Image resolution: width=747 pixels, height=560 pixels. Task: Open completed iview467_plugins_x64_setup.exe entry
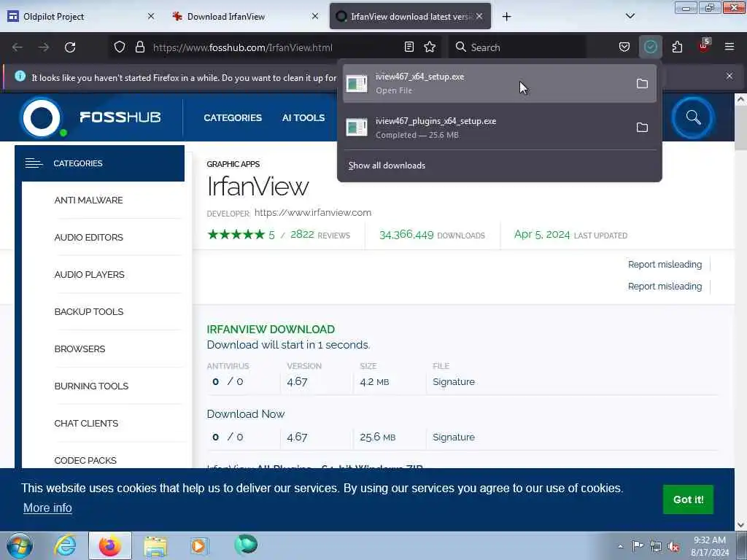(x=499, y=128)
